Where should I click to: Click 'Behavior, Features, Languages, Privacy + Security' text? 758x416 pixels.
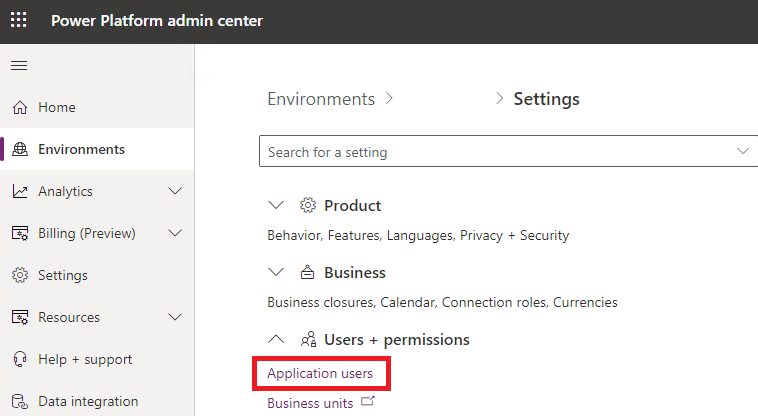[418, 235]
